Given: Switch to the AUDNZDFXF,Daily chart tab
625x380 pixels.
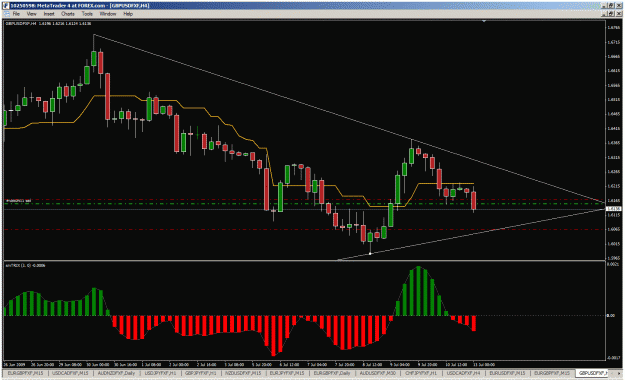Looking at the screenshot, I should pos(116,373).
